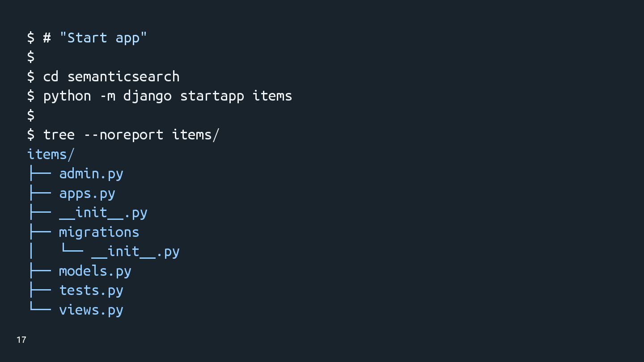Click the admin.py file entry
644x362 pixels.
tap(91, 173)
